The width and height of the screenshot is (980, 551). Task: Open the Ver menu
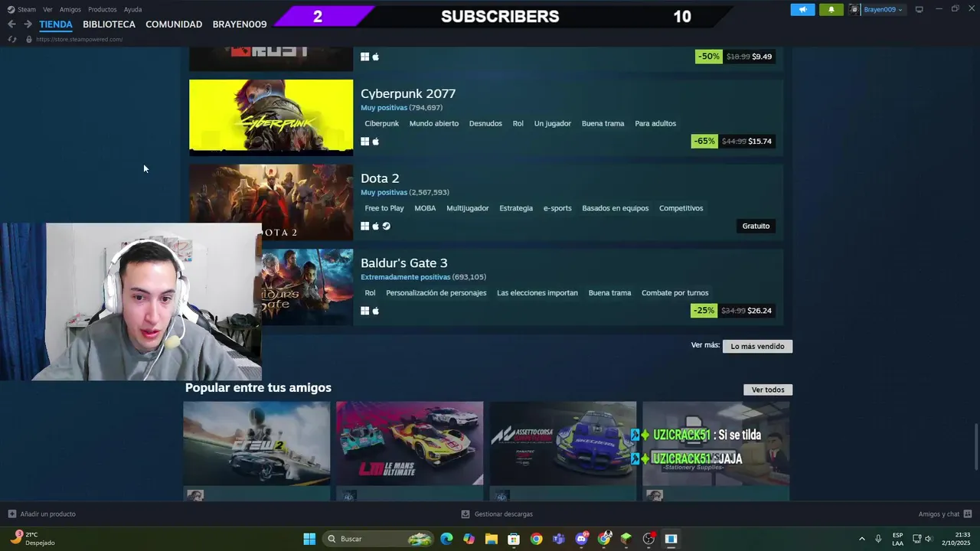[x=47, y=9]
